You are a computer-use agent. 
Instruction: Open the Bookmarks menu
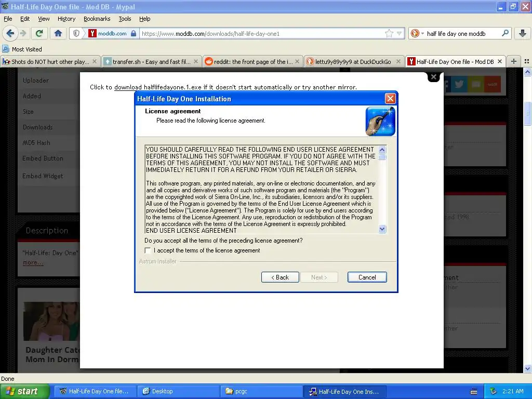[x=97, y=19]
